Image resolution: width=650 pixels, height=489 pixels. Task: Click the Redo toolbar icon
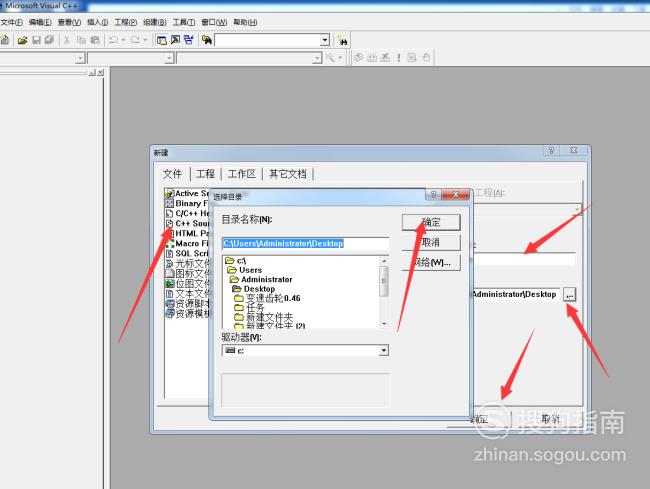[x=135, y=40]
